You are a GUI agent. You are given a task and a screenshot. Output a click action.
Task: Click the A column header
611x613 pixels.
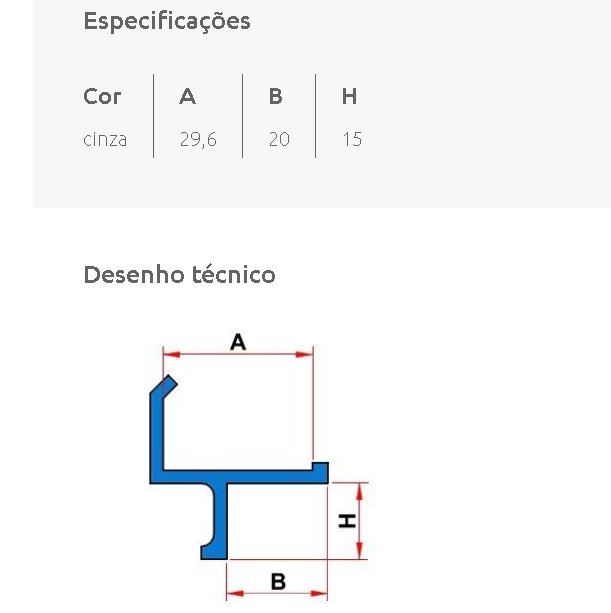coord(188,96)
